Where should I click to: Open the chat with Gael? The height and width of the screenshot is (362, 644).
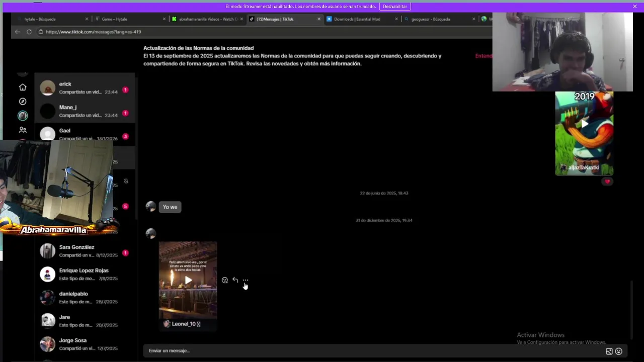pos(85,134)
